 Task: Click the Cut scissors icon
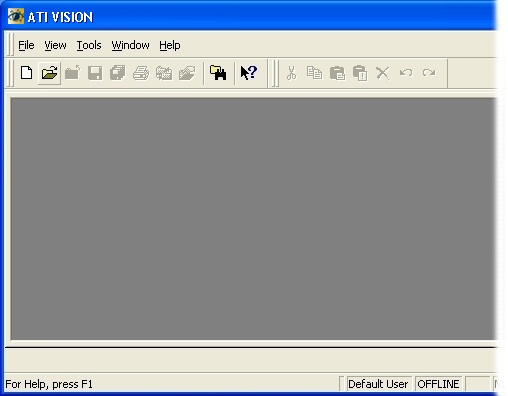point(291,73)
